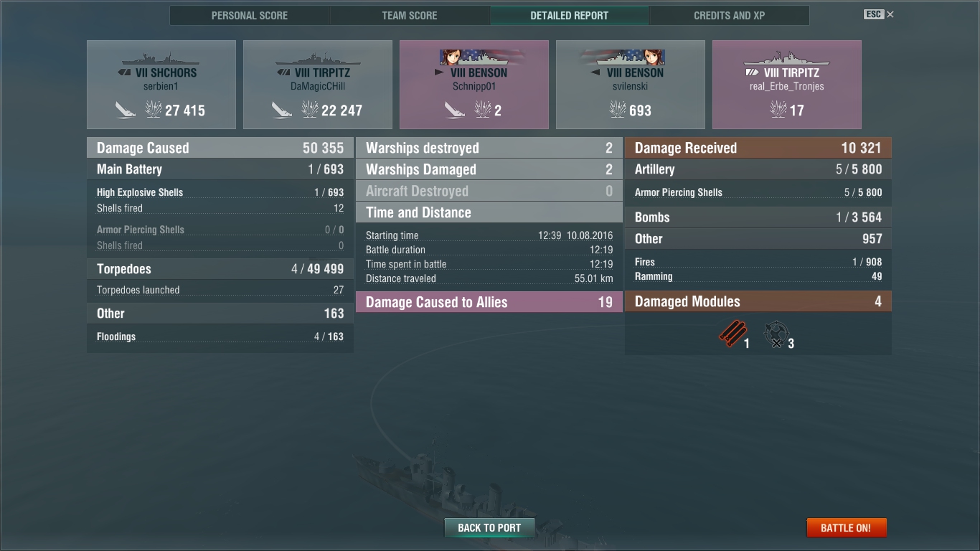Close the report with the ESC X button
The height and width of the screenshot is (551, 980).
(880, 14)
